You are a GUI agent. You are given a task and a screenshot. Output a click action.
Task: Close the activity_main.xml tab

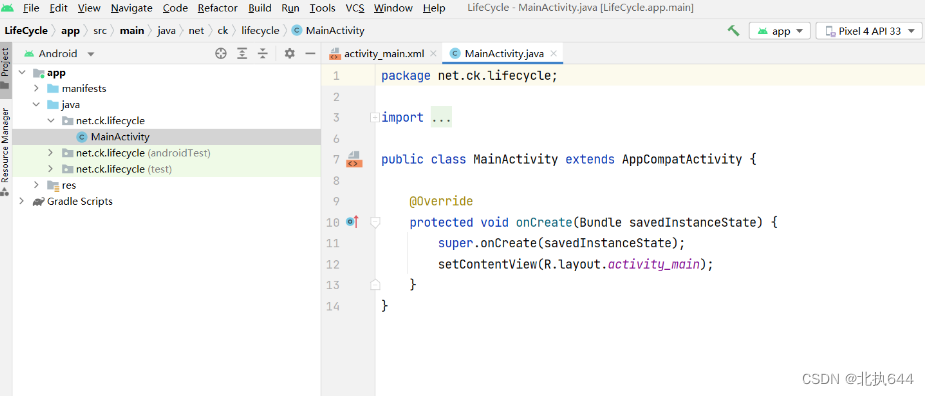click(x=433, y=53)
